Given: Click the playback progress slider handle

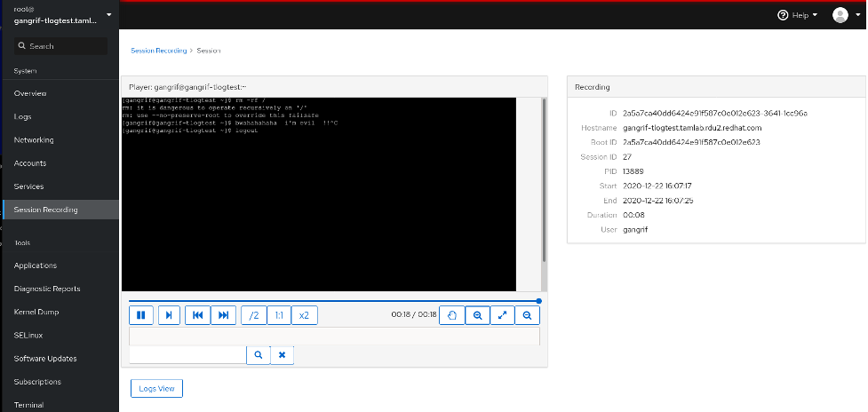Looking at the screenshot, I should [x=538, y=301].
